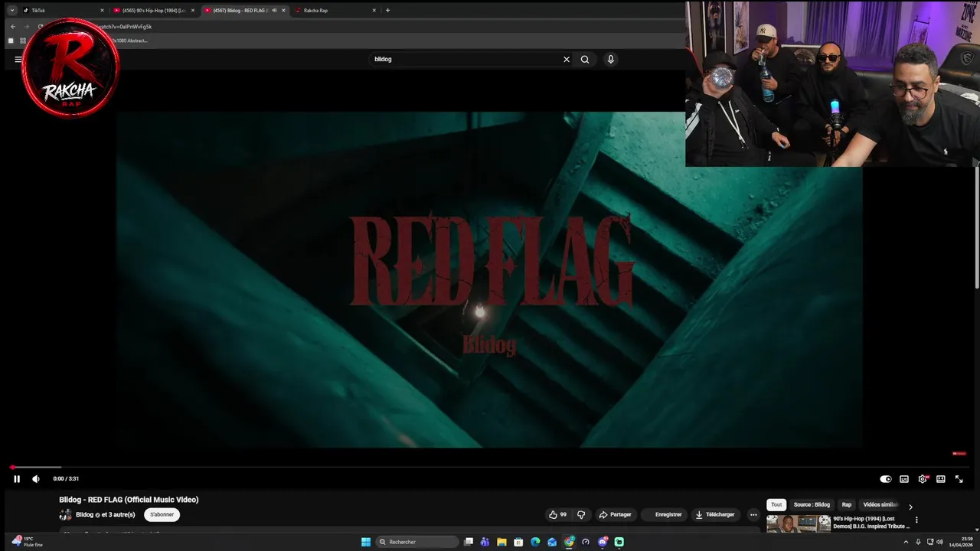Open the Windows Start menu
Viewport: 980px width, 551px height.
click(366, 542)
